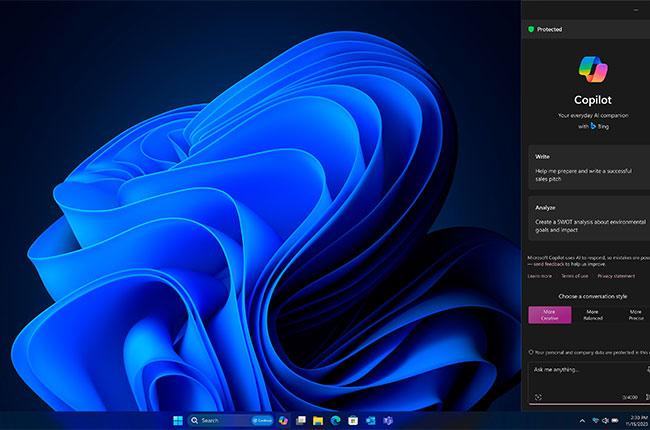650x430 pixels.
Task: Open the Learn more link
Action: tap(540, 276)
